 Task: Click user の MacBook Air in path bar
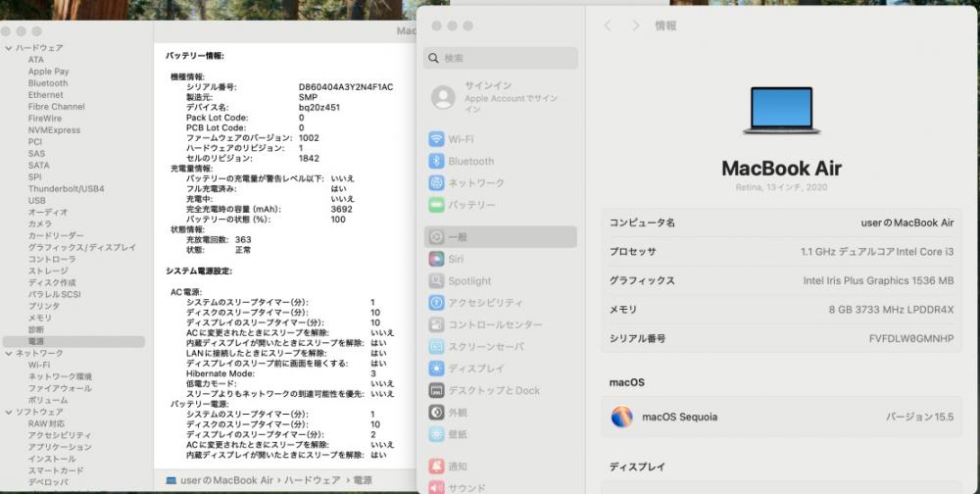227,480
